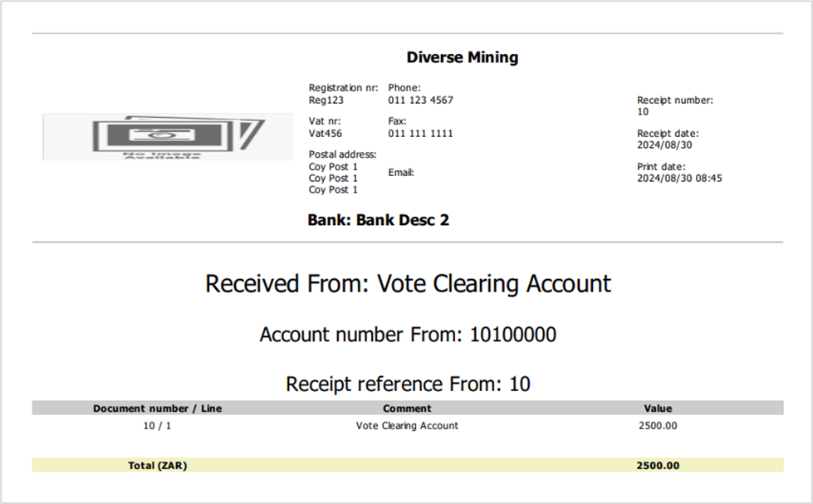Viewport: 813px width, 504px height.
Task: Click the Reg123 registration number
Action: click(326, 100)
